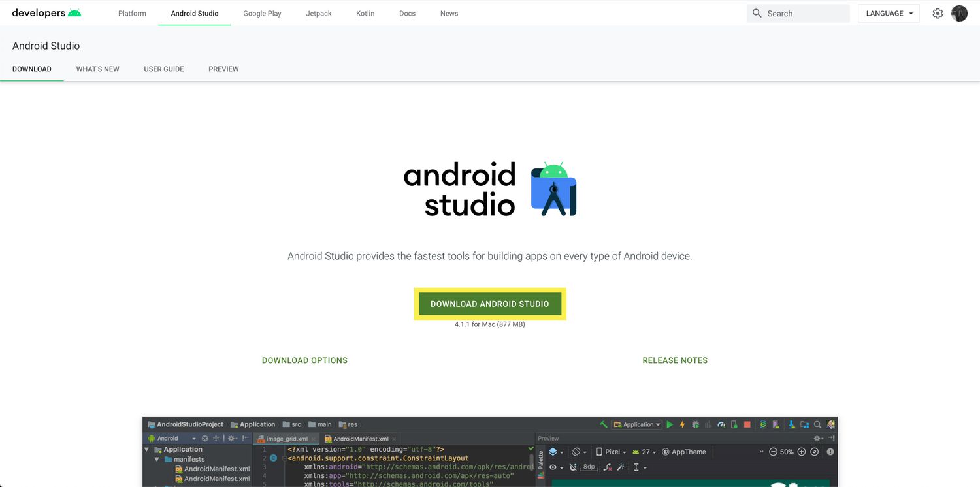Image resolution: width=980 pixels, height=487 pixels.
Task: Open the Preview panel gear settings
Action: [817, 439]
